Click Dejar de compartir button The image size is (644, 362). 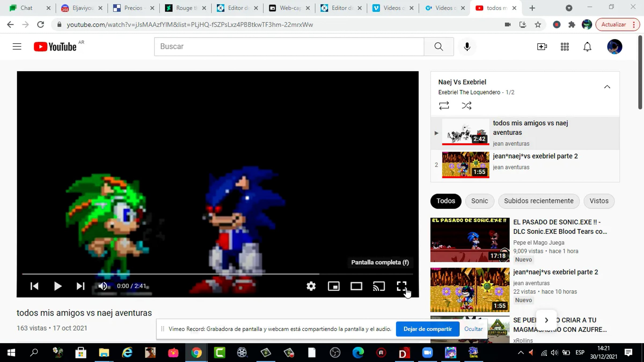click(427, 329)
